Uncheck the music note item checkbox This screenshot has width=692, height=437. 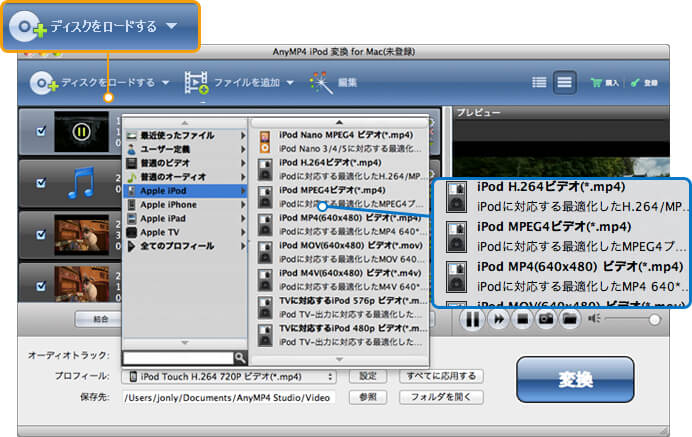(41, 182)
